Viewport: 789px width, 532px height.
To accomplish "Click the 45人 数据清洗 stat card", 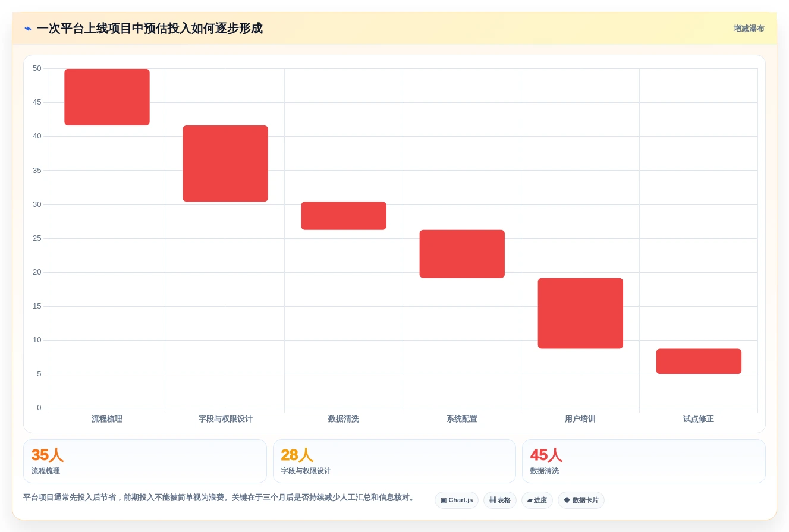I will (644, 461).
